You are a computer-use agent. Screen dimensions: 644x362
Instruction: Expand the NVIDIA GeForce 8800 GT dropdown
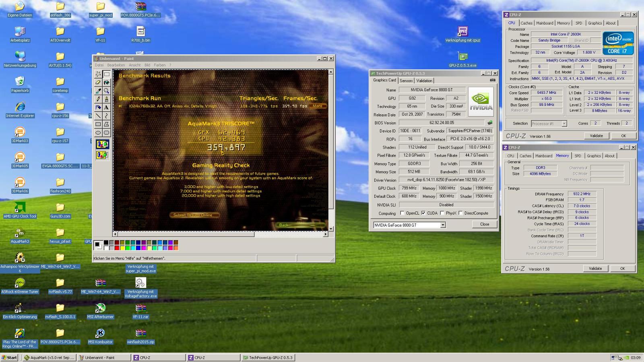point(443,225)
